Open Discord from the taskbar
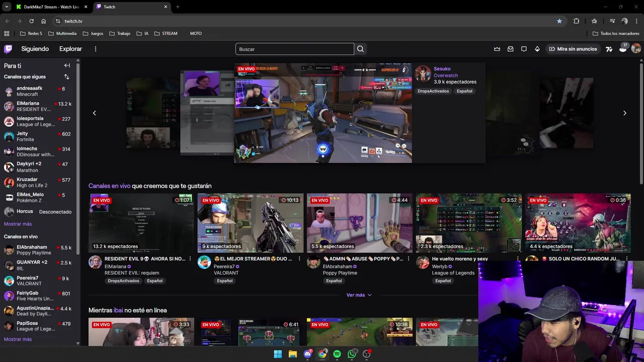This screenshot has width=644, height=362. click(307, 354)
